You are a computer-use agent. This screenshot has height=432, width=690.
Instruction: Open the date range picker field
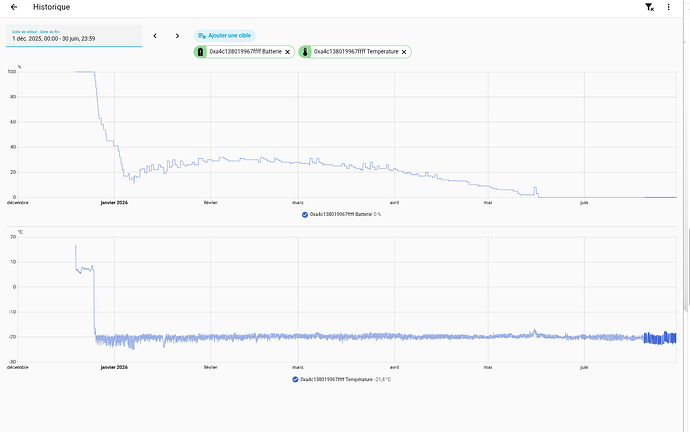tap(74, 36)
